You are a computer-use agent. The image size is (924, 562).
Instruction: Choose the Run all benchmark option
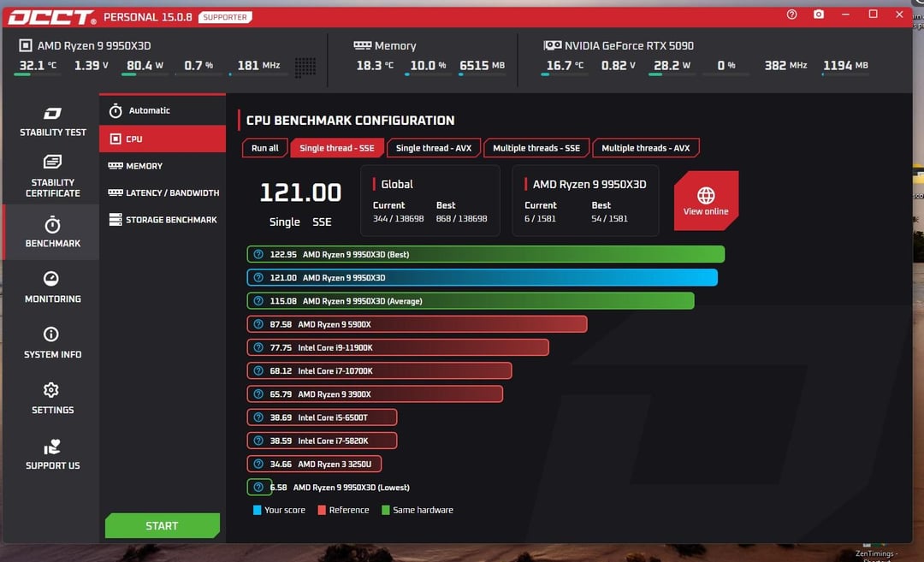tap(264, 148)
